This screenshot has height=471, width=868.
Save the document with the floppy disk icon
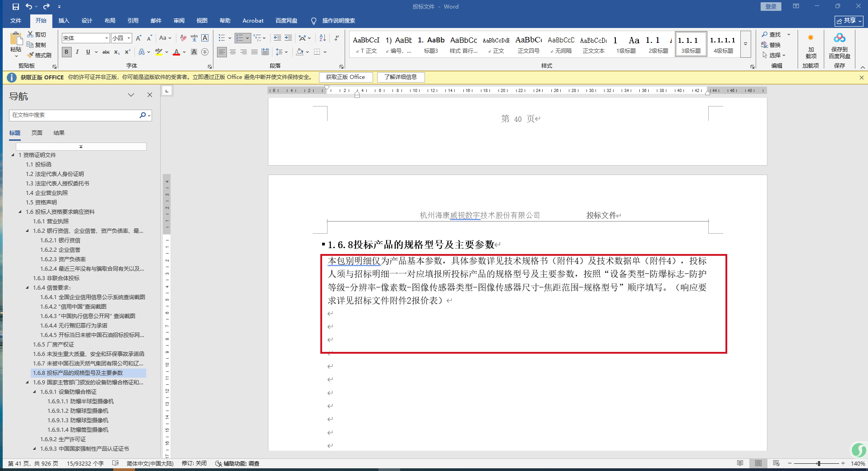coord(16,7)
